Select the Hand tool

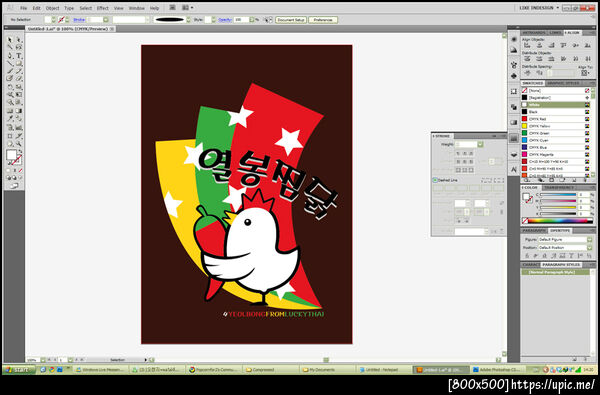tap(10, 144)
